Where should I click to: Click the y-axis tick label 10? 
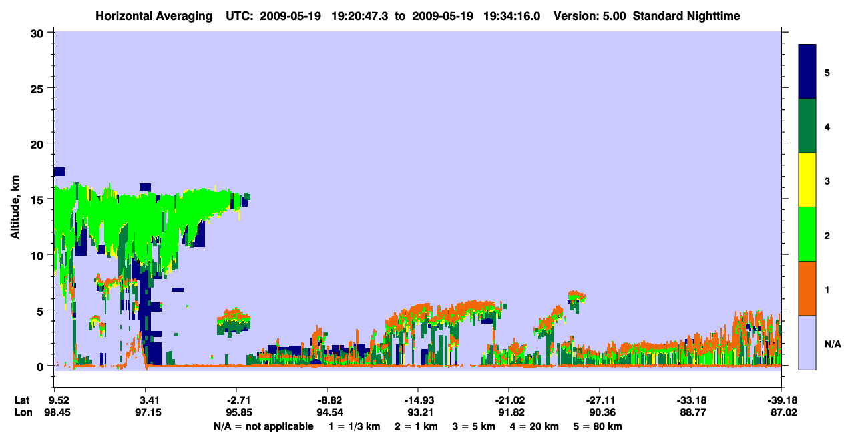click(38, 255)
